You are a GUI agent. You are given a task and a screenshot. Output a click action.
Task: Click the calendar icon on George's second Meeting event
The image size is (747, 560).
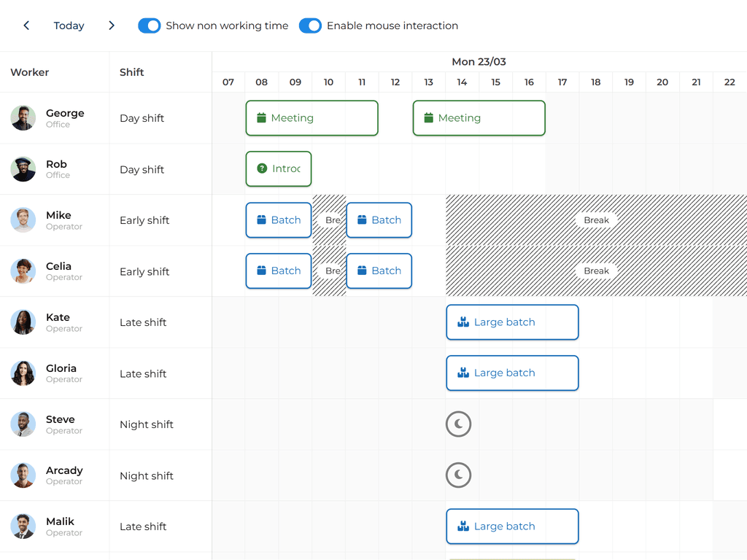point(430,117)
